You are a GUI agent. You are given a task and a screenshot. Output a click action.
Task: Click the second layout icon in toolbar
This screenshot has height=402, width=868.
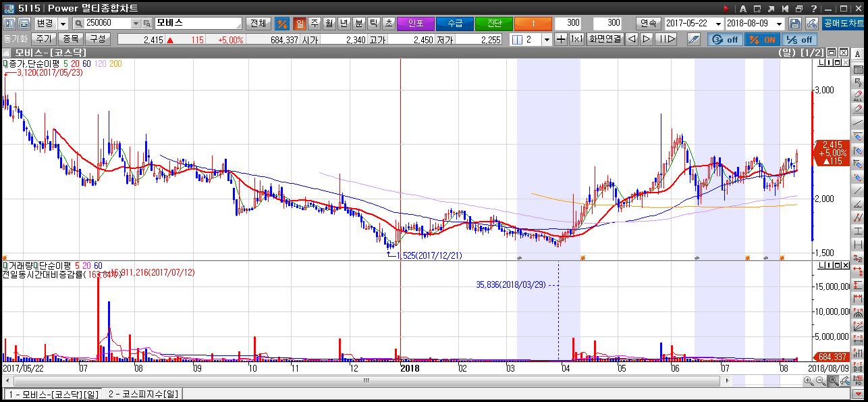[x=24, y=23]
